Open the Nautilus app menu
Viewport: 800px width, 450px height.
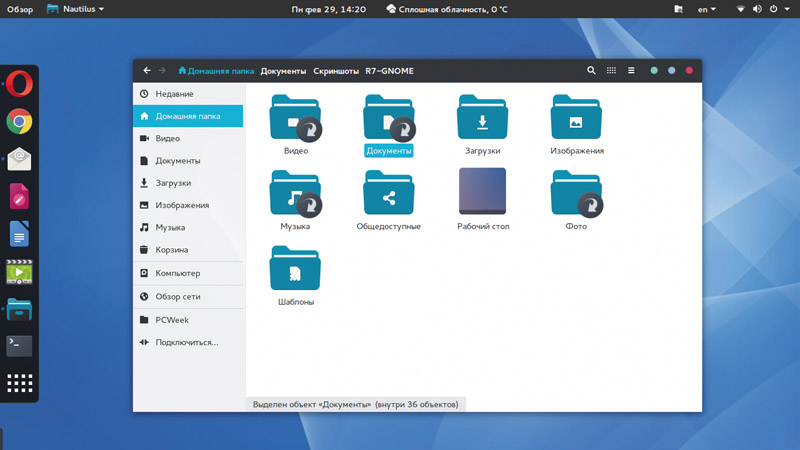(x=76, y=9)
